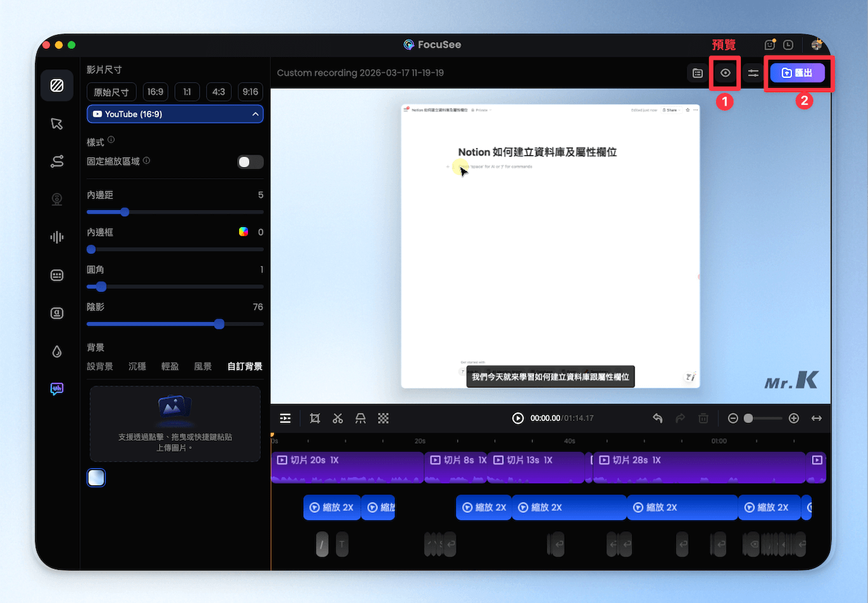The width and height of the screenshot is (868, 603).
Task: Click the eye preview button
Action: tap(725, 73)
